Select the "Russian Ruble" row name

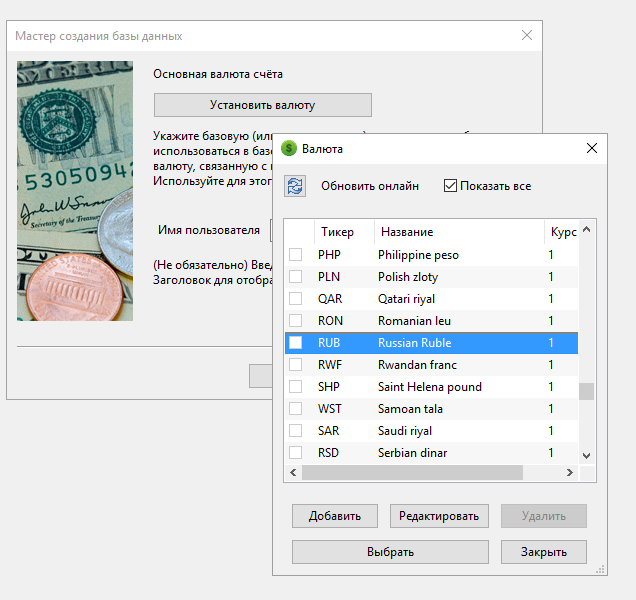point(415,342)
